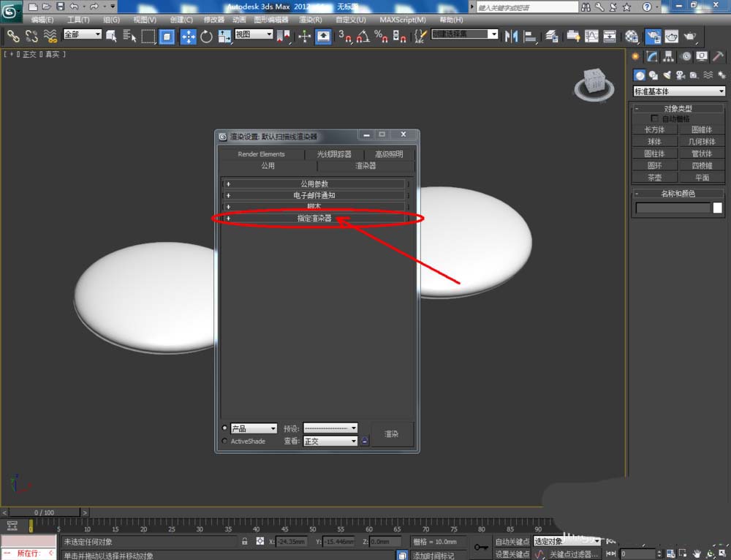Activate the Select and Move tool

(x=189, y=37)
